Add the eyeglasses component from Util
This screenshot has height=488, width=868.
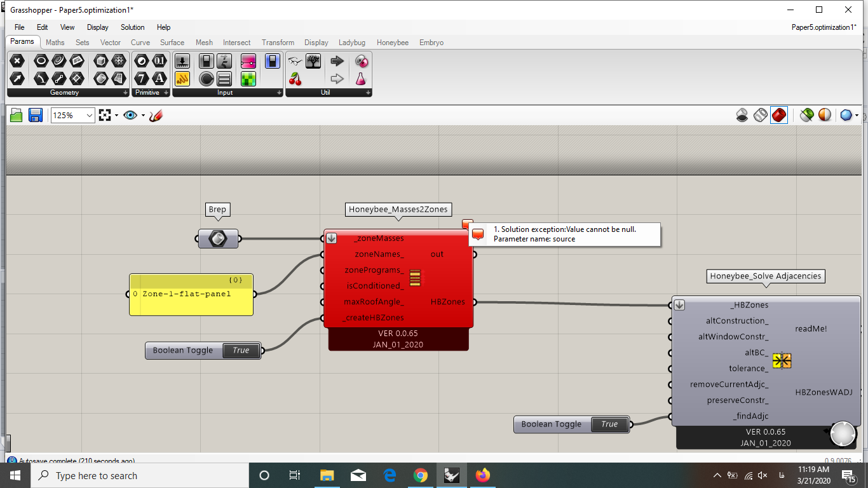[x=295, y=61]
